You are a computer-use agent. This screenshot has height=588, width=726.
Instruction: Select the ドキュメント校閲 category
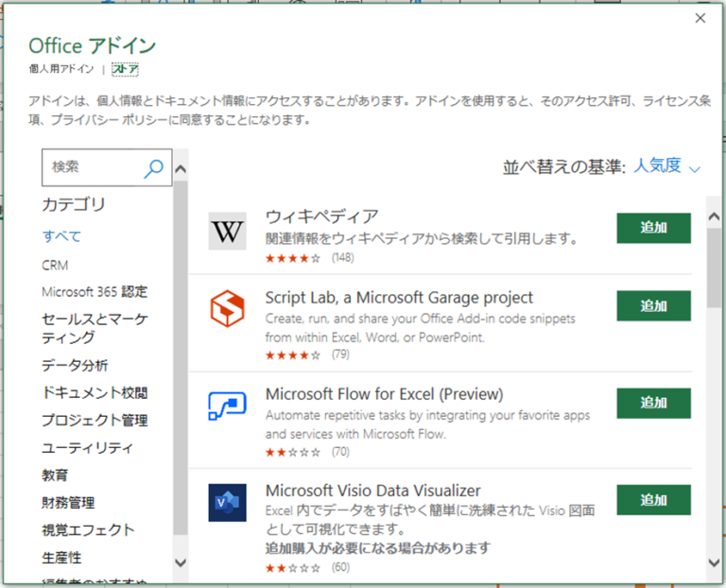point(95,392)
